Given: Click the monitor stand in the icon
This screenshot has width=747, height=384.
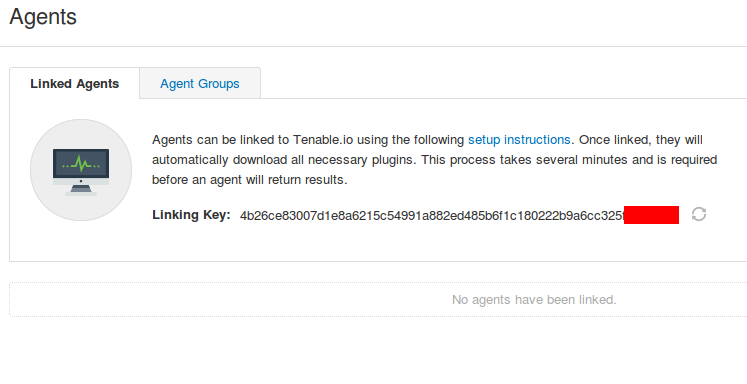Looking at the screenshot, I should [81, 190].
